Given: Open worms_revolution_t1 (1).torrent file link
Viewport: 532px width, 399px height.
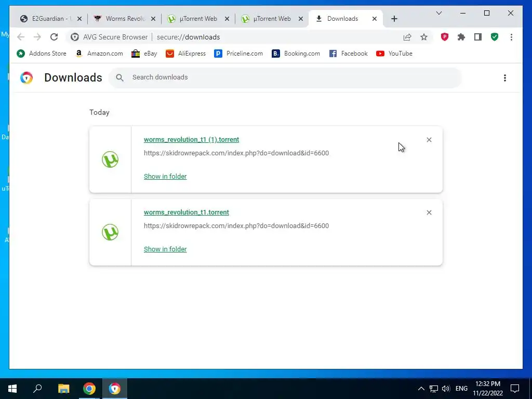Looking at the screenshot, I should tap(191, 139).
